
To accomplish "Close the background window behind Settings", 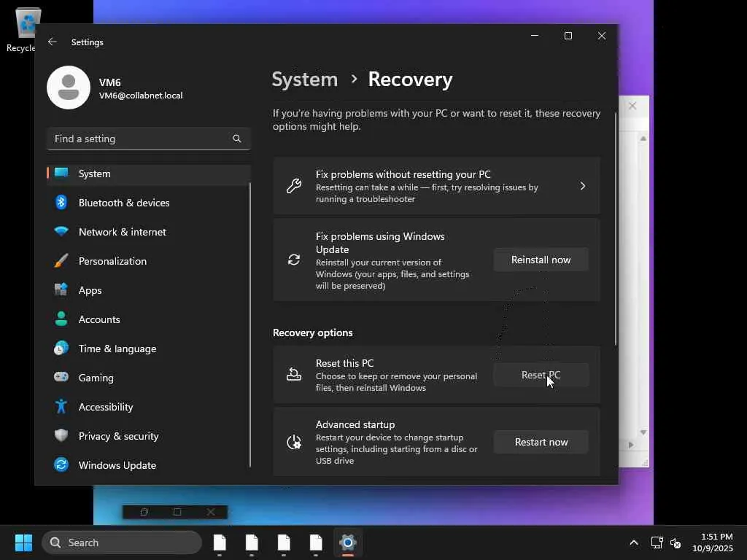I will click(x=632, y=106).
